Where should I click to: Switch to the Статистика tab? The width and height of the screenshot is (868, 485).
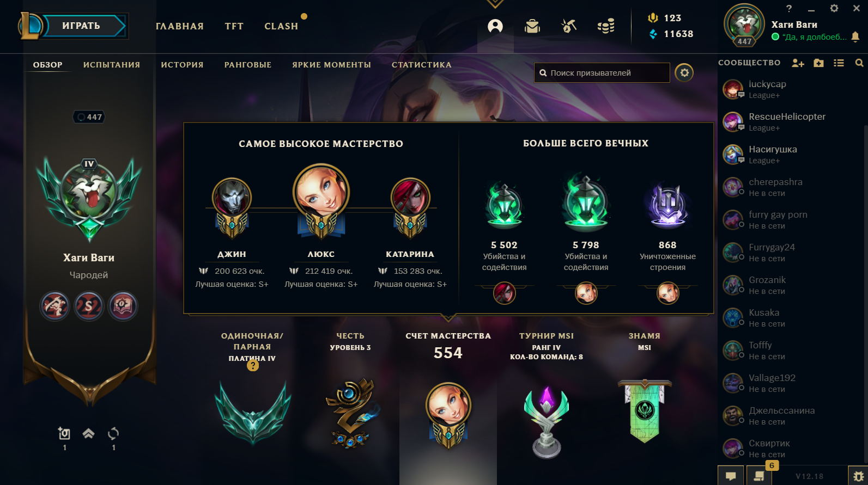pos(422,65)
